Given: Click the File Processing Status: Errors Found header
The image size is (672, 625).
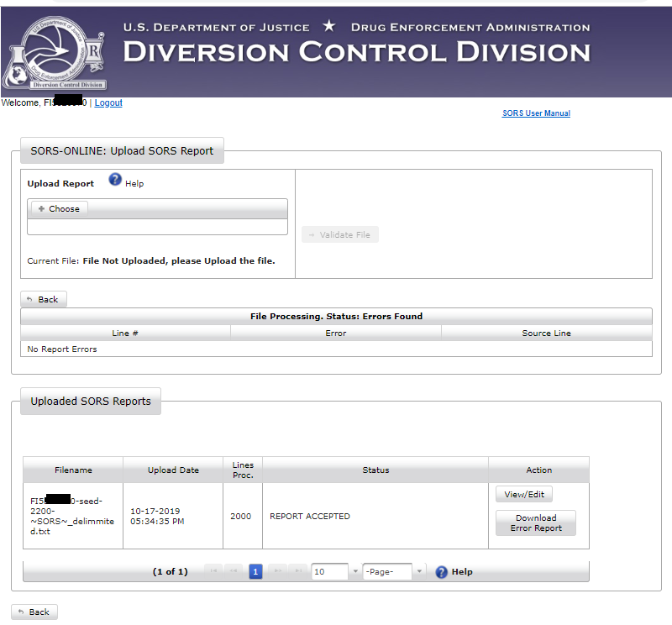Looking at the screenshot, I should click(337, 317).
